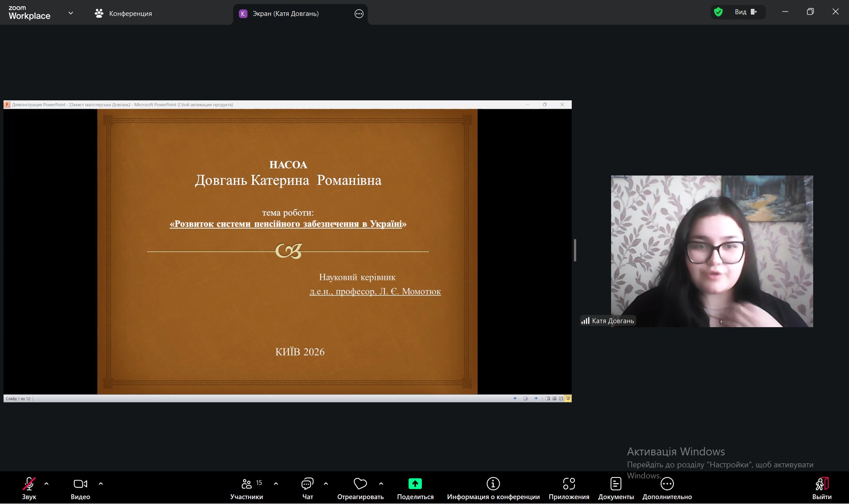
Task: Expand video options arrow next to Видео
Action: click(101, 484)
